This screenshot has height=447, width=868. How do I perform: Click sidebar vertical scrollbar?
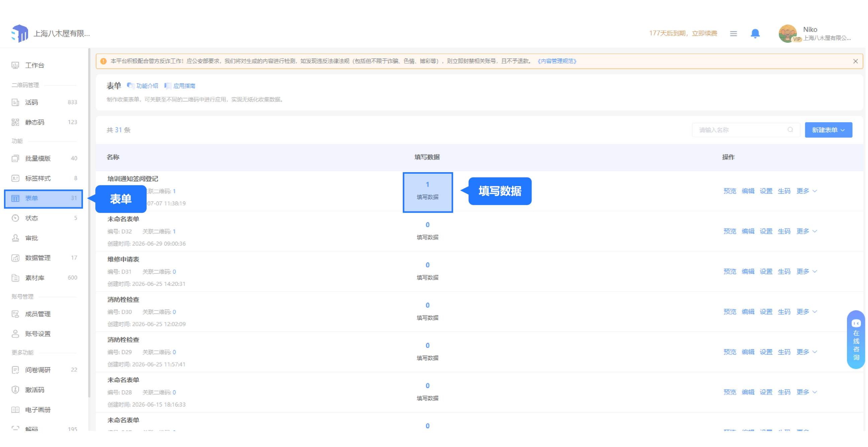coord(89,223)
